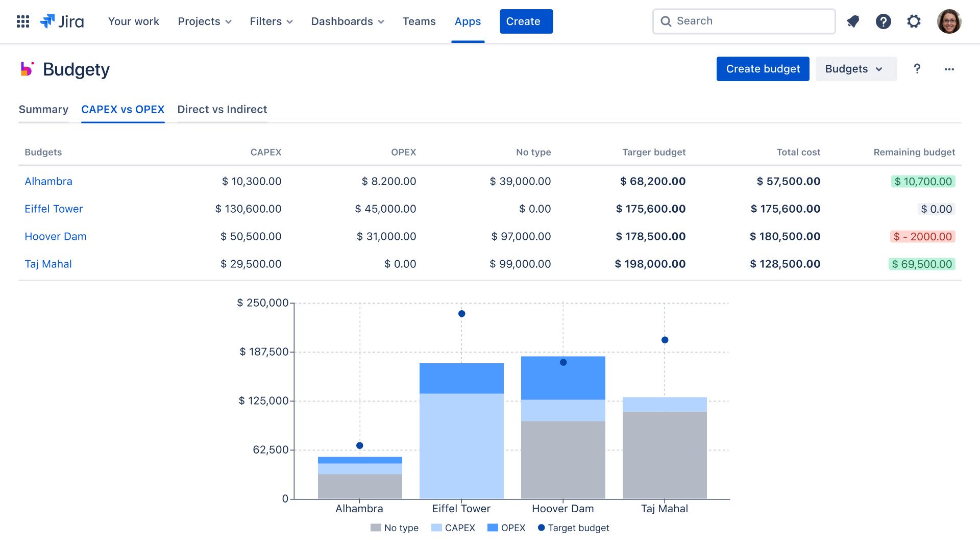Open Budgety help with the question mark
This screenshot has height=551, width=980.
(917, 69)
